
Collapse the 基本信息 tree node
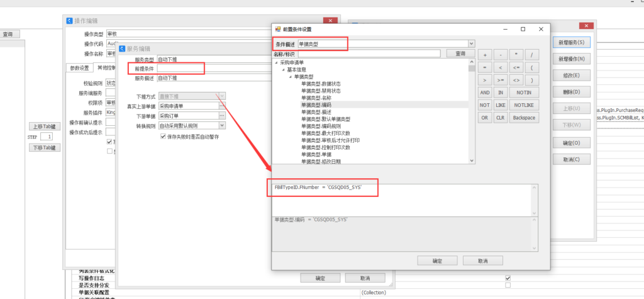point(284,69)
